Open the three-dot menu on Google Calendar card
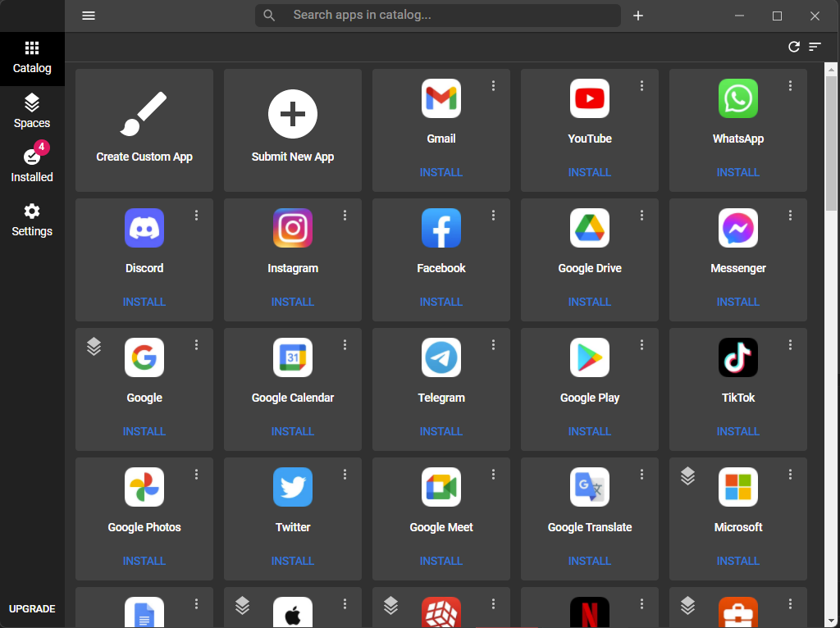Viewport: 840px width, 628px height. [345, 345]
